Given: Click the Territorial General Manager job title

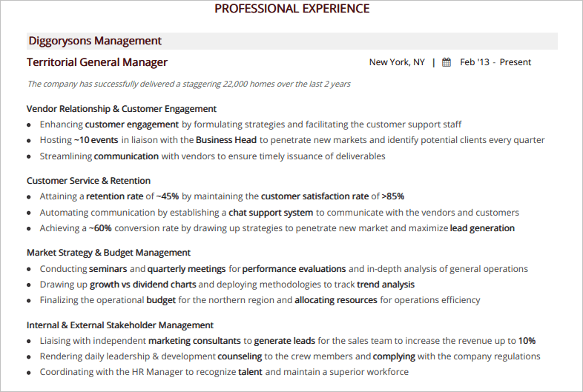Looking at the screenshot, I should tap(97, 62).
